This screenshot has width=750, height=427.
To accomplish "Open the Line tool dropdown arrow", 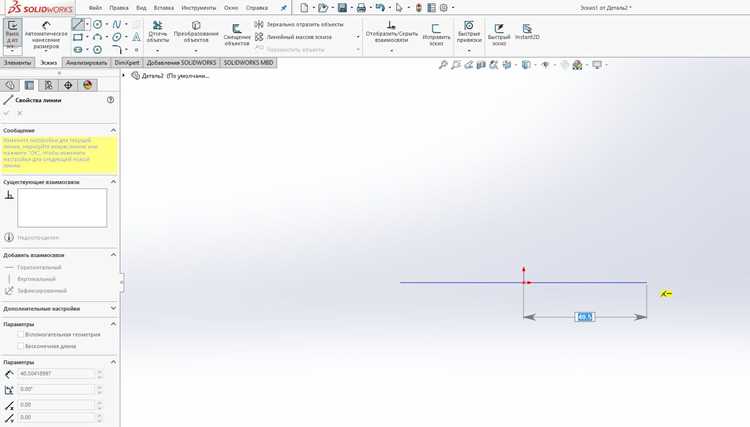I will 87,24.
